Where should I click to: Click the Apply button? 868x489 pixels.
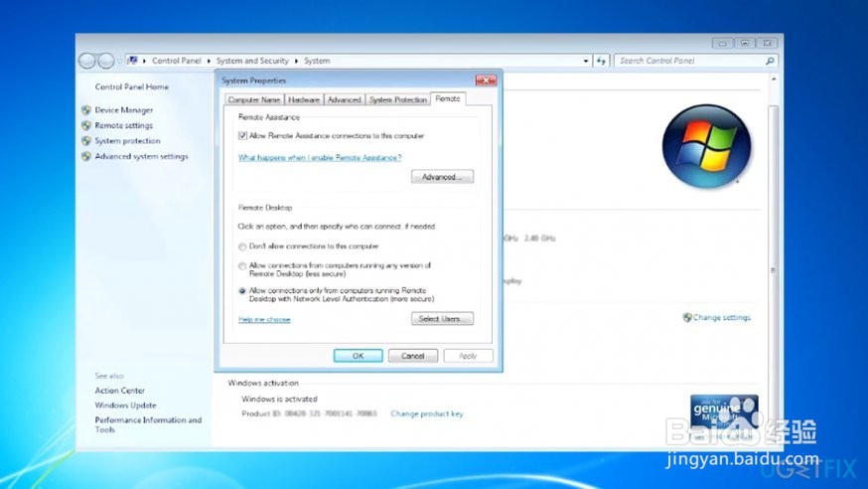point(468,356)
